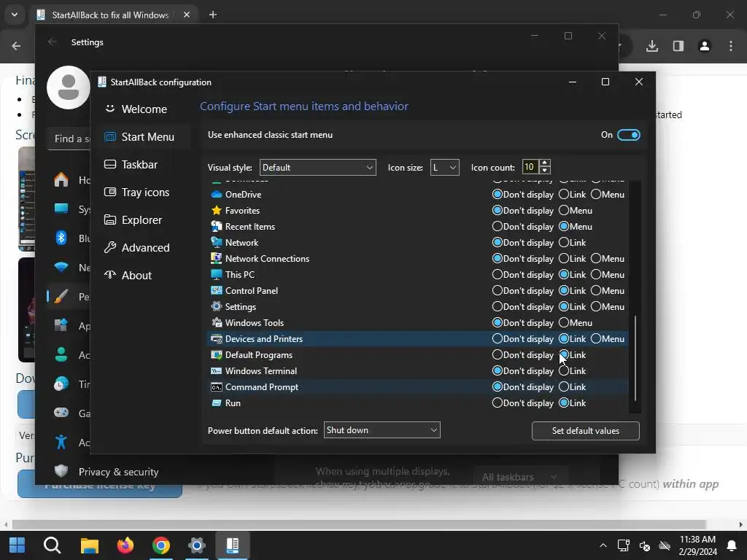Click the item list vertical scrollbar

pos(635,358)
